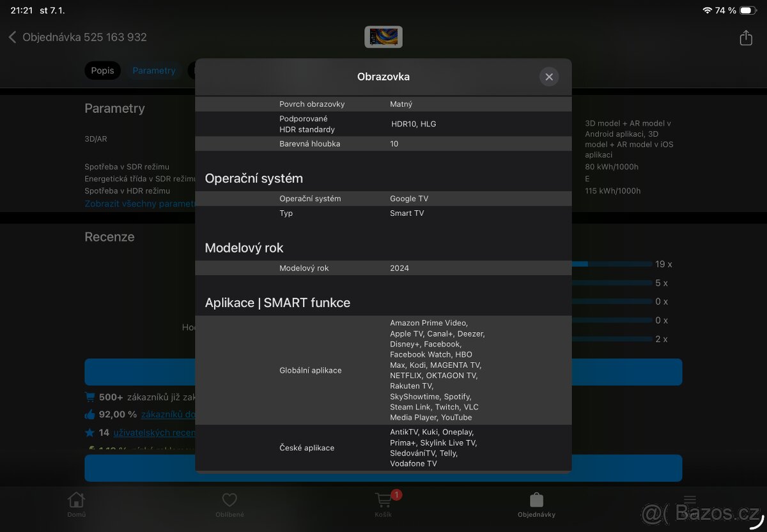Go back using the chevron arrow
Image resolution: width=767 pixels, height=532 pixels.
point(13,37)
